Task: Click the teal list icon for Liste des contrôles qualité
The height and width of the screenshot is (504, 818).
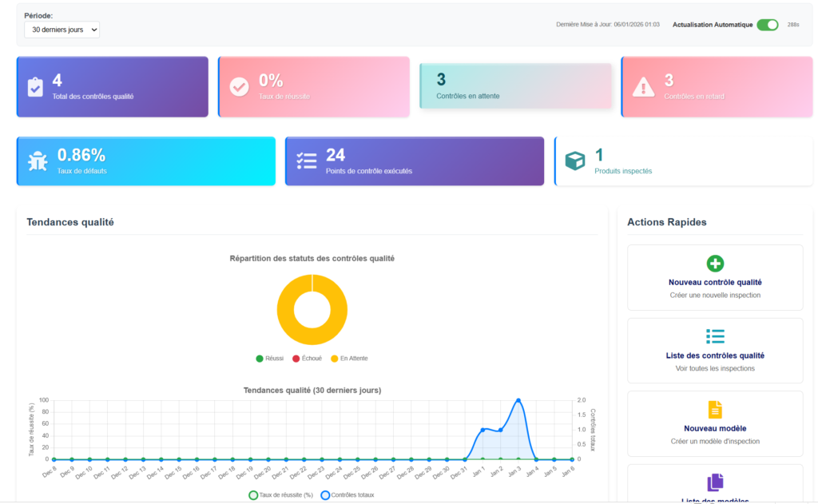Action: pos(715,336)
